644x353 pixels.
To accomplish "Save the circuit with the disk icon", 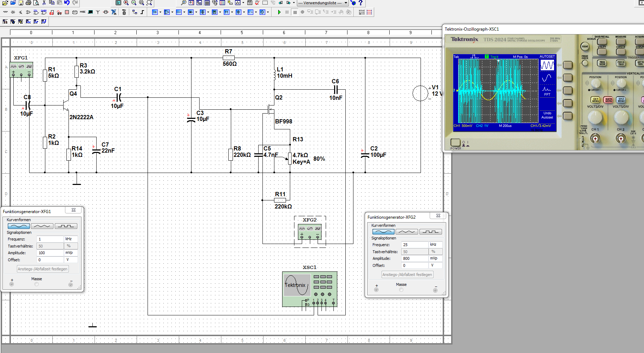I will coord(21,2).
